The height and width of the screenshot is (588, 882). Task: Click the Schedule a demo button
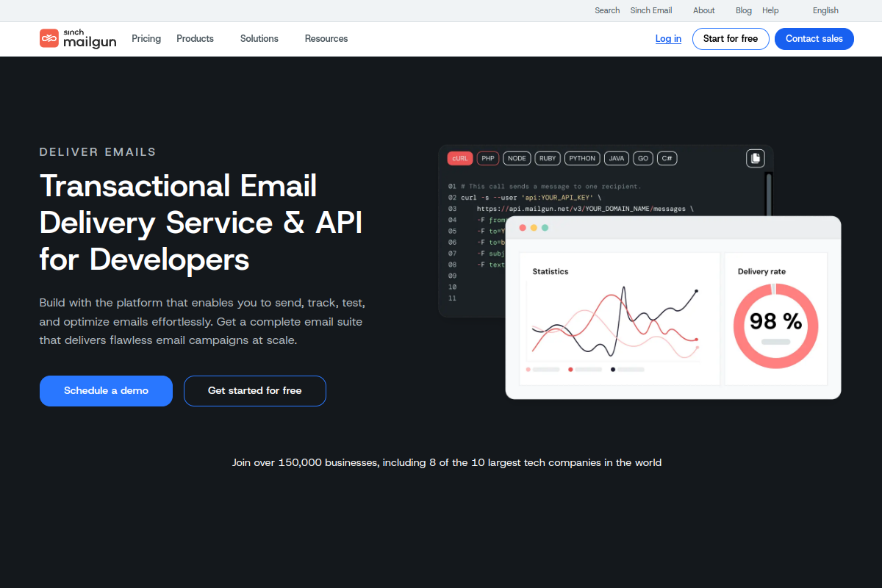coord(106,390)
